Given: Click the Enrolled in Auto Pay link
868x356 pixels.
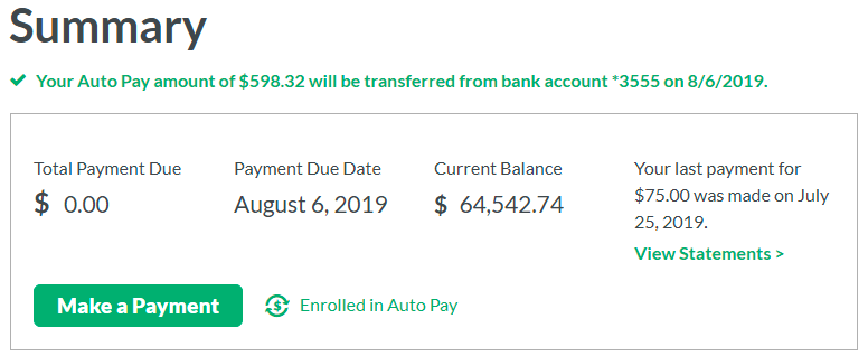Looking at the screenshot, I should pyautogui.click(x=379, y=306).
